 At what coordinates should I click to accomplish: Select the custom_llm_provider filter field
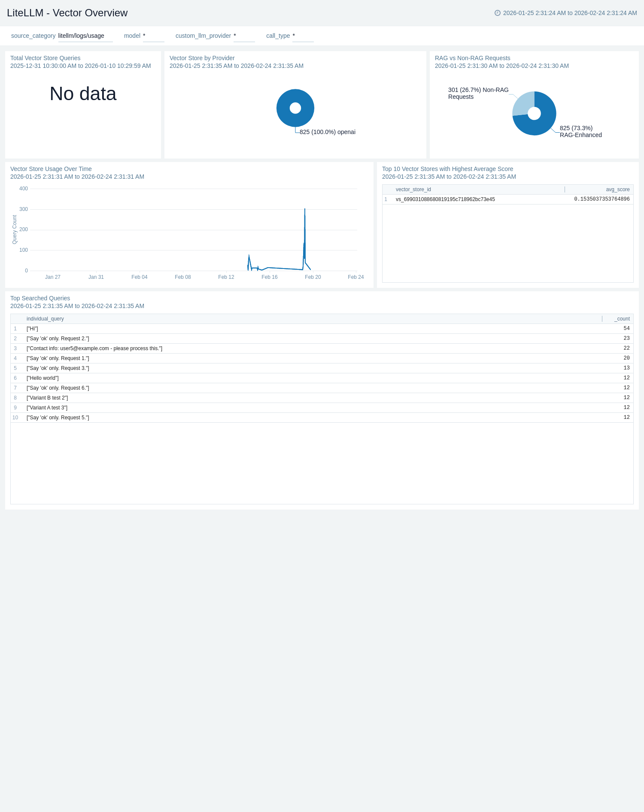coord(244,36)
